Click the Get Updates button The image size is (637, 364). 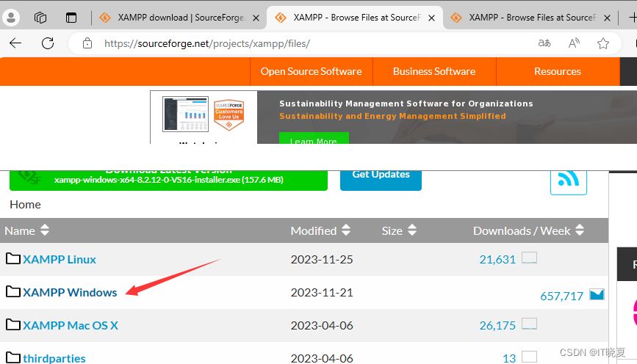pos(381,180)
